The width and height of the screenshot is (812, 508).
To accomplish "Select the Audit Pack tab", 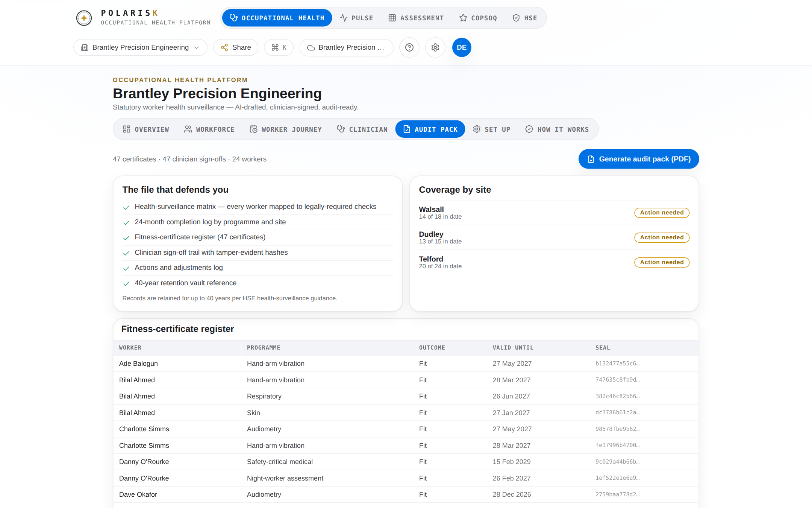I will 430,129.
